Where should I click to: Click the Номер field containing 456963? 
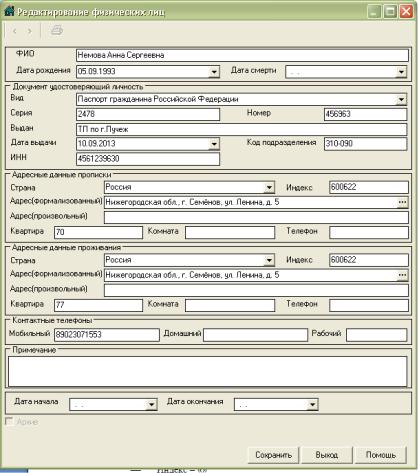[365, 114]
